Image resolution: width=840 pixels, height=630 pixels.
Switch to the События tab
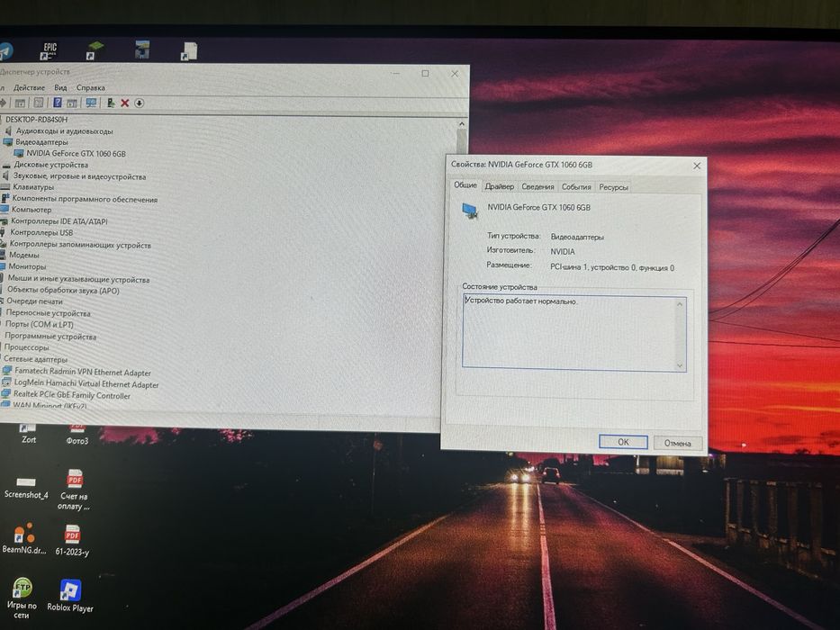[576, 186]
